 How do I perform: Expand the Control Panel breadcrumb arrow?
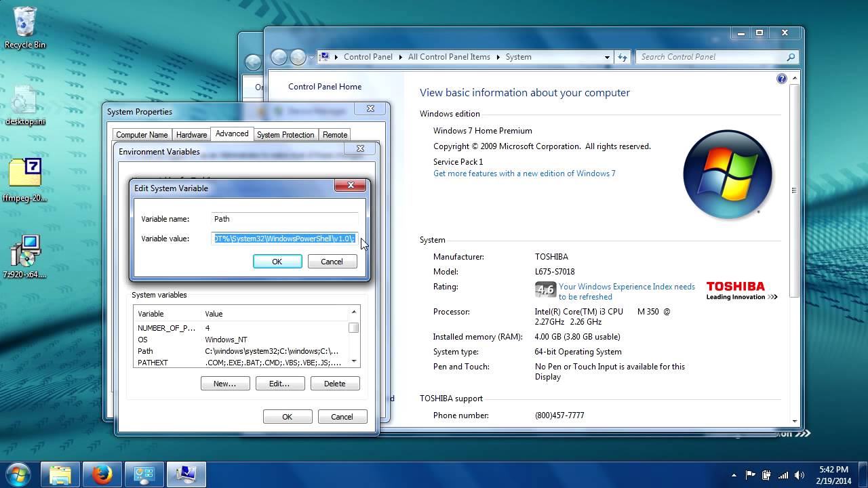[401, 57]
